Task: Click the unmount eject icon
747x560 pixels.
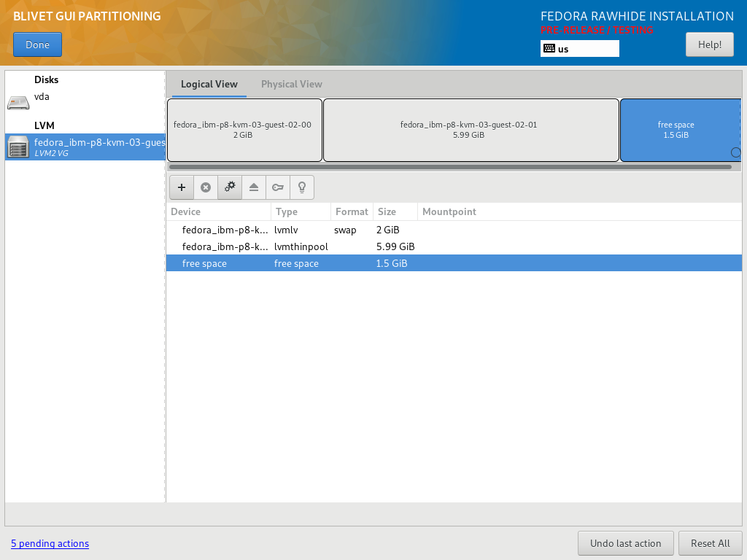Action: pyautogui.click(x=254, y=187)
